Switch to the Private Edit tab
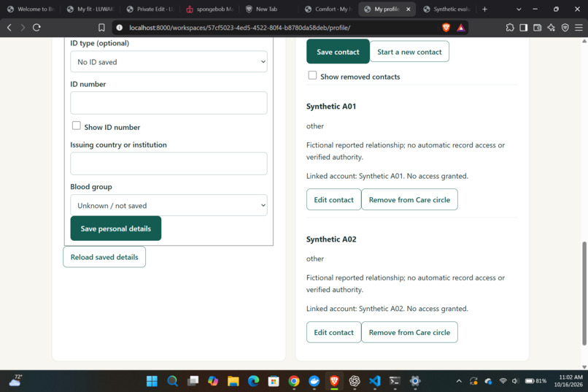This screenshot has width=588, height=392. click(x=151, y=9)
